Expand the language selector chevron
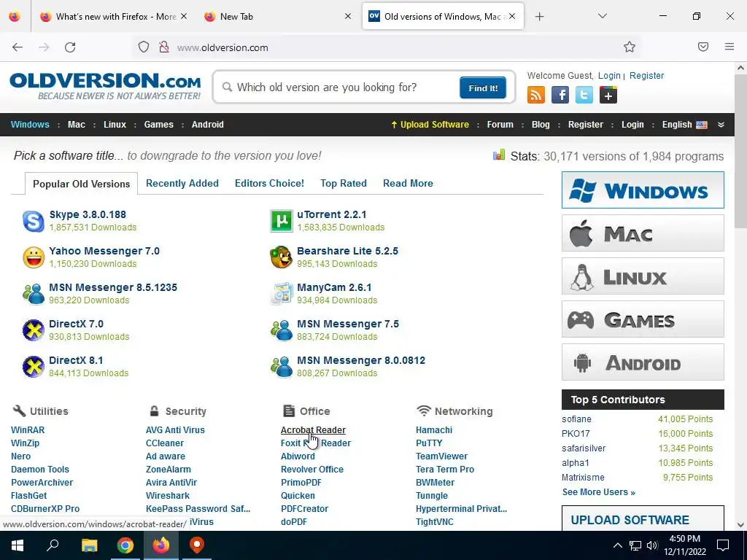747x560 pixels. click(721, 125)
